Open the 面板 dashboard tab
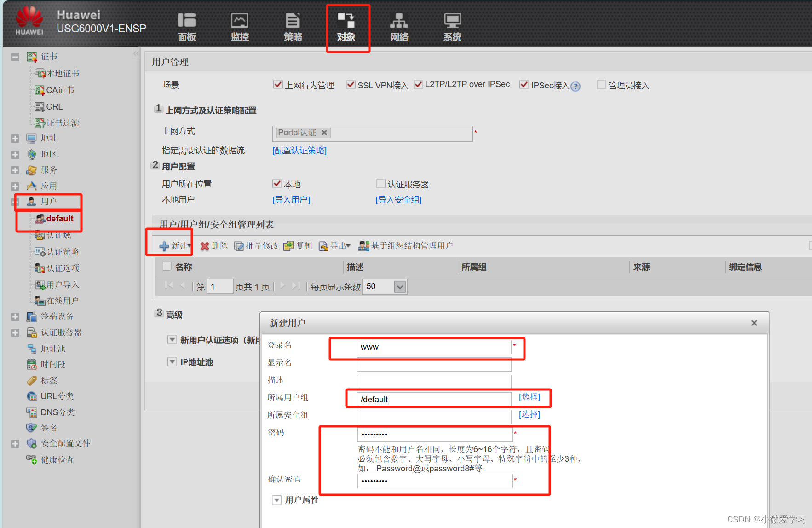 tap(186, 27)
